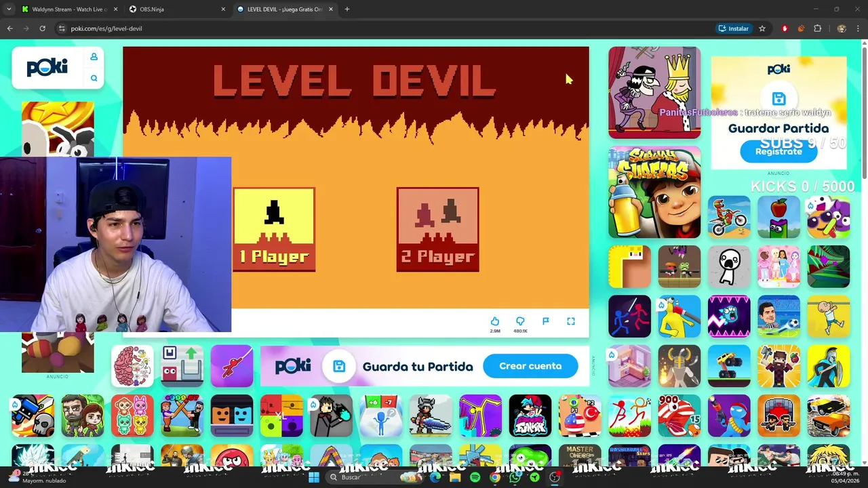Reload the current page

tap(42, 28)
